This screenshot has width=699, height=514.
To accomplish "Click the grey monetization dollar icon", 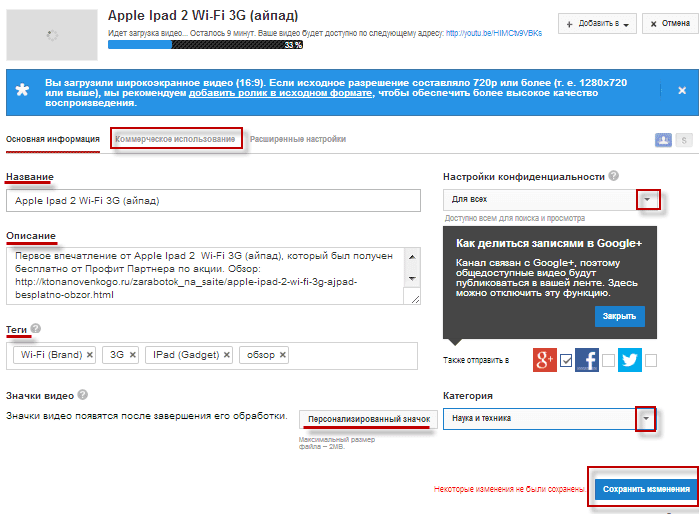I will coord(684,140).
